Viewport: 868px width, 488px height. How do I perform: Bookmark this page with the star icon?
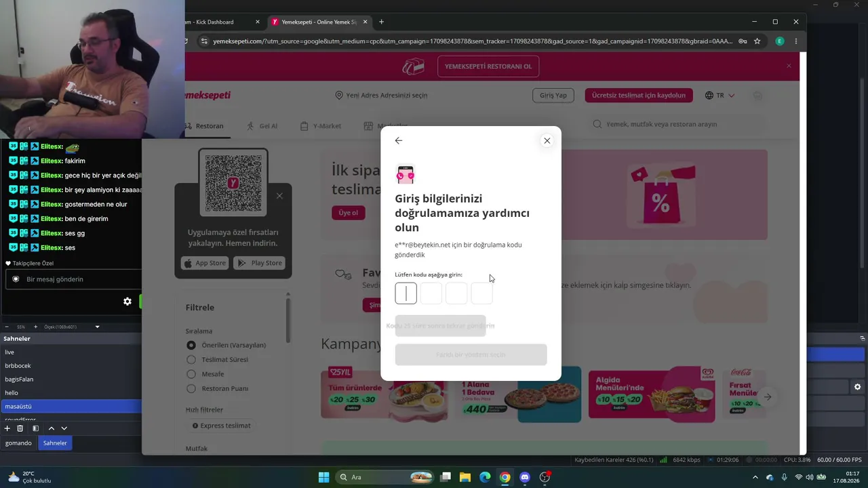tap(757, 41)
